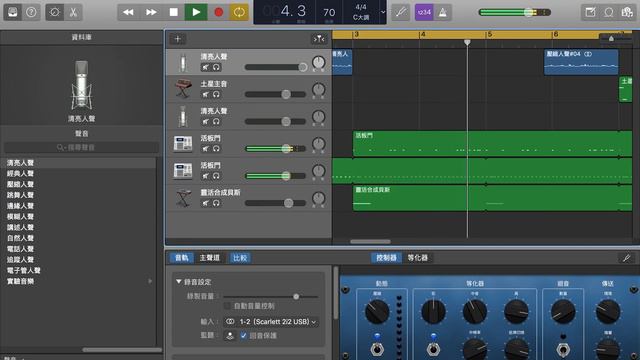Click the synth icon of 靈活合成貝斯 track
640x360 pixels.
183,198
